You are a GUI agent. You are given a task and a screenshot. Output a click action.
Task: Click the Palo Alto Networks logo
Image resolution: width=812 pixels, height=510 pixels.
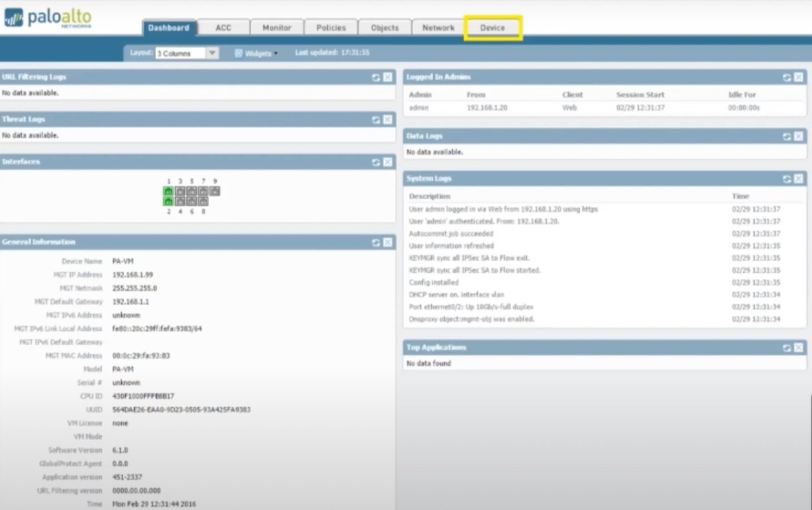pyautogui.click(x=48, y=18)
